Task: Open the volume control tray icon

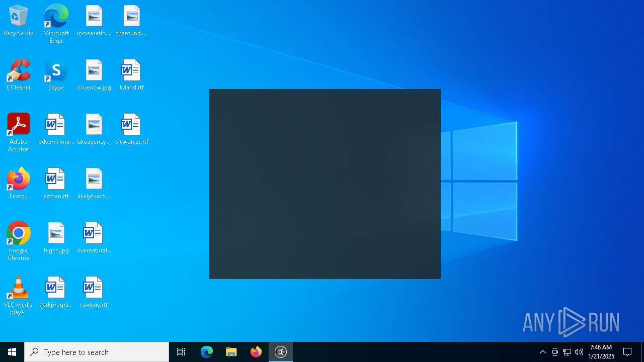Action: 579,352
